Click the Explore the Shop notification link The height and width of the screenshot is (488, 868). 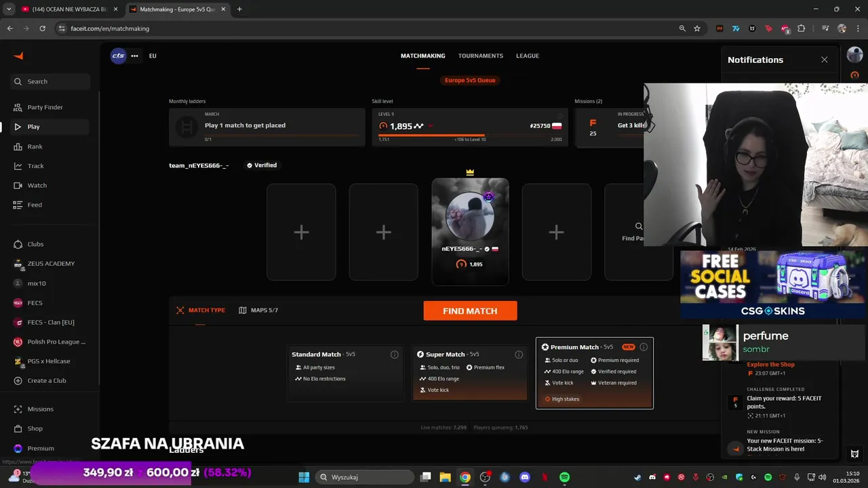tap(770, 365)
